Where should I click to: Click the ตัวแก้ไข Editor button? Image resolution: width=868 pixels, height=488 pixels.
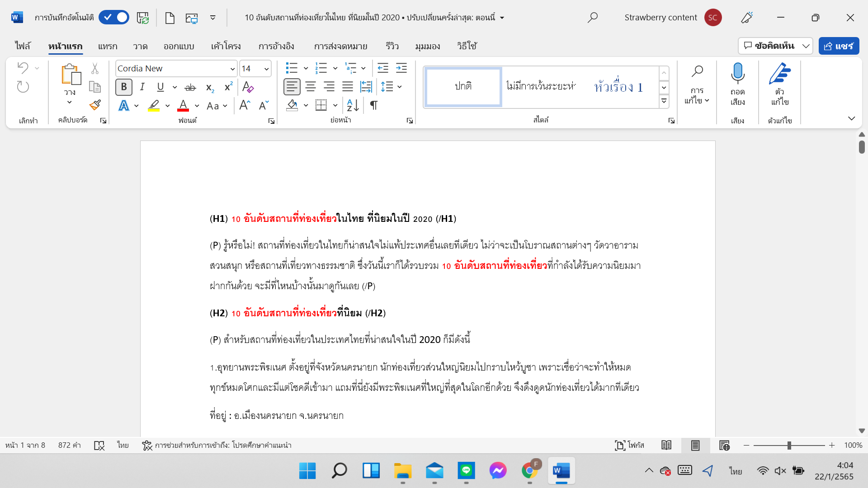(x=780, y=84)
